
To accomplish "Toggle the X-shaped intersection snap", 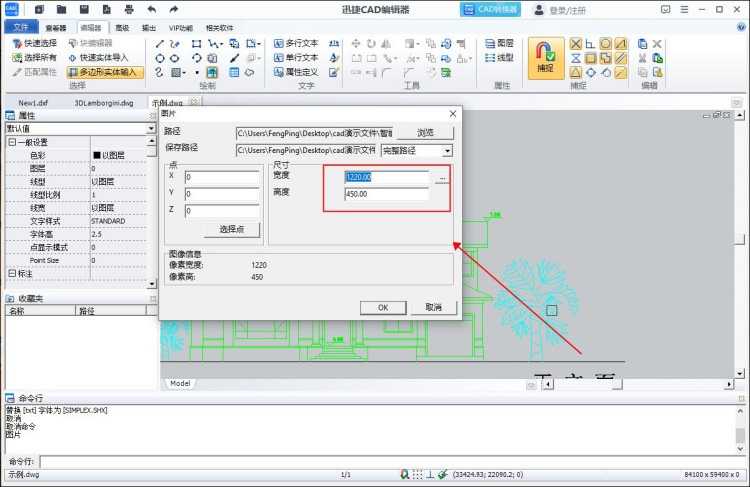I will pos(576,44).
